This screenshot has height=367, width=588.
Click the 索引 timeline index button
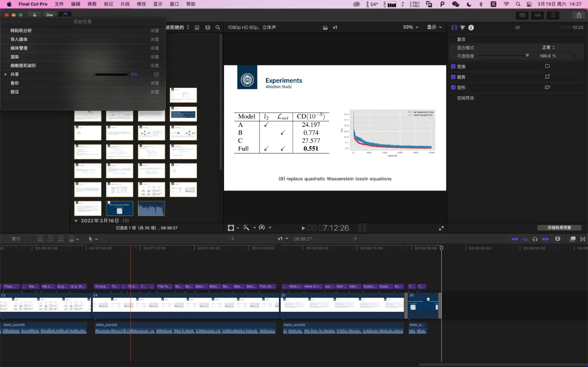16,239
